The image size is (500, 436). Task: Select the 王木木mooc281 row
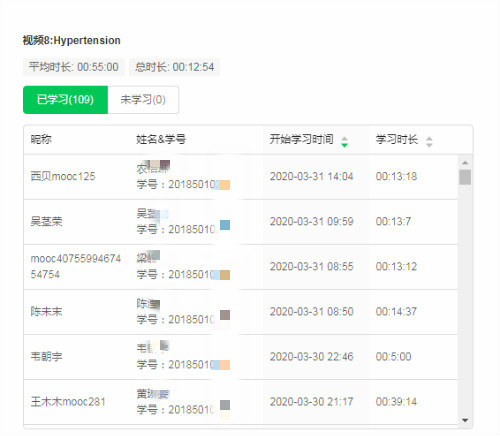point(241,402)
